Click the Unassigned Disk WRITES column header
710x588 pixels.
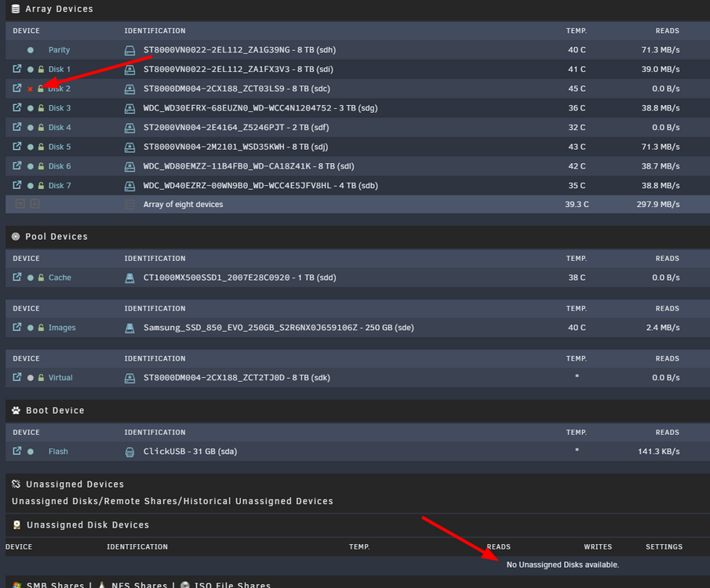click(598, 546)
